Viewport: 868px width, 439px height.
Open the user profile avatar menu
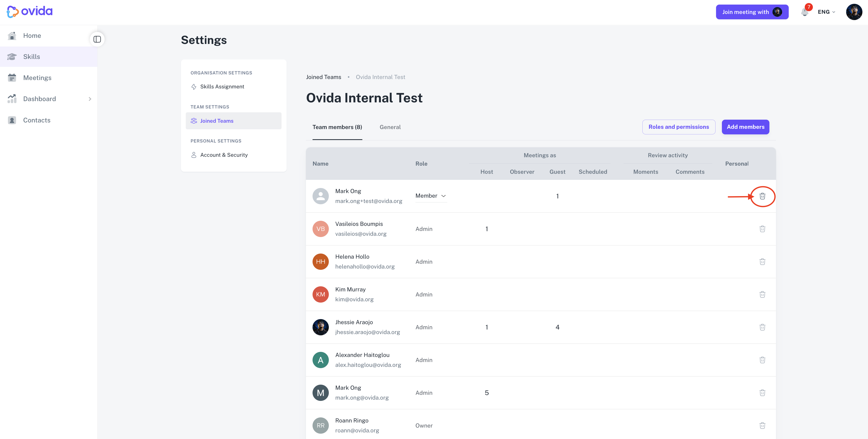coord(854,12)
